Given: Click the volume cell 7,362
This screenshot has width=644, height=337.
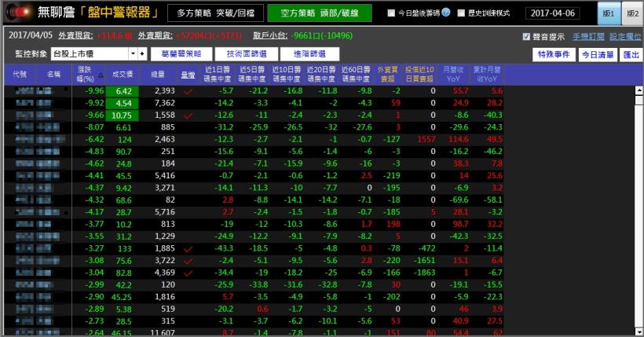Looking at the screenshot, I should [165, 103].
